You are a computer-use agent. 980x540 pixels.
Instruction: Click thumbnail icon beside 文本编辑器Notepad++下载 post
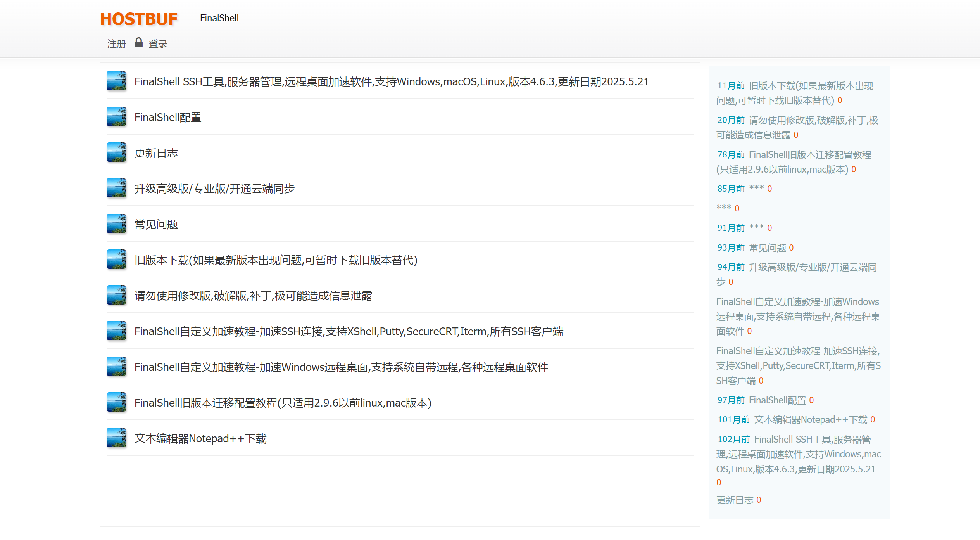[116, 438]
